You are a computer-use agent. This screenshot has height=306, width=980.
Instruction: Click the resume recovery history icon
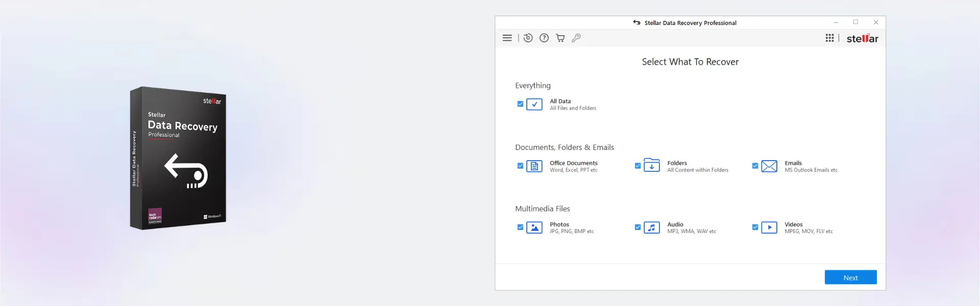[x=528, y=38]
